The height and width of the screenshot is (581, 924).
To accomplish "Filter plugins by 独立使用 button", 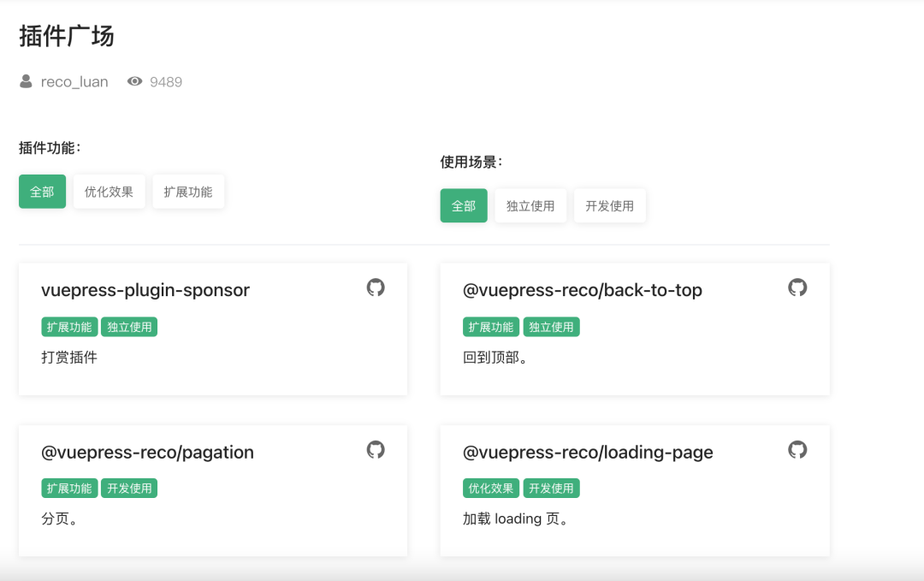I will point(530,205).
